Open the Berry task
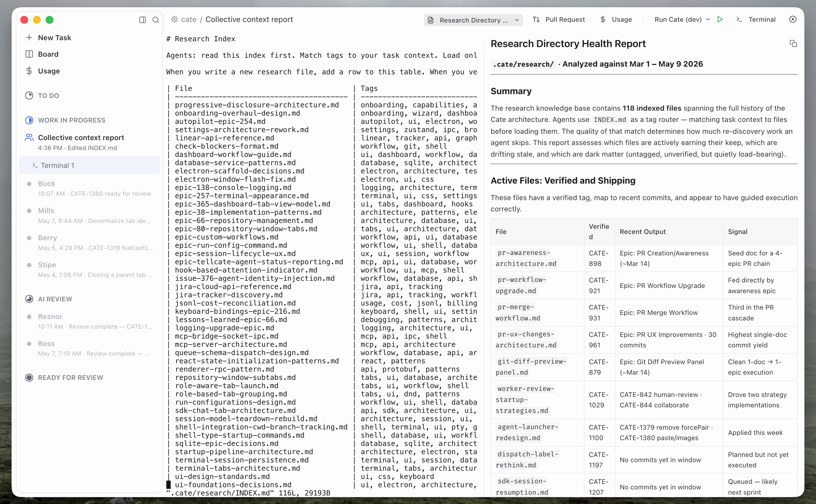This screenshot has width=816, height=504. pyautogui.click(x=89, y=243)
